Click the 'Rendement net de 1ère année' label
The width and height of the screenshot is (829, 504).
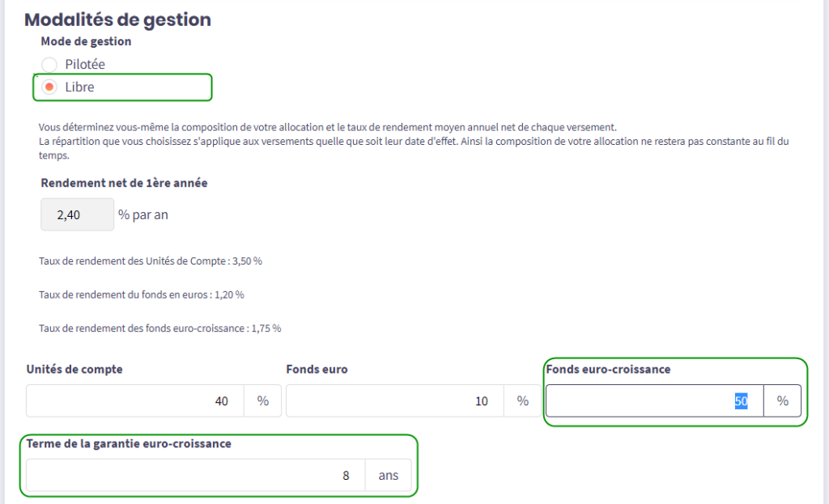pyautogui.click(x=124, y=183)
